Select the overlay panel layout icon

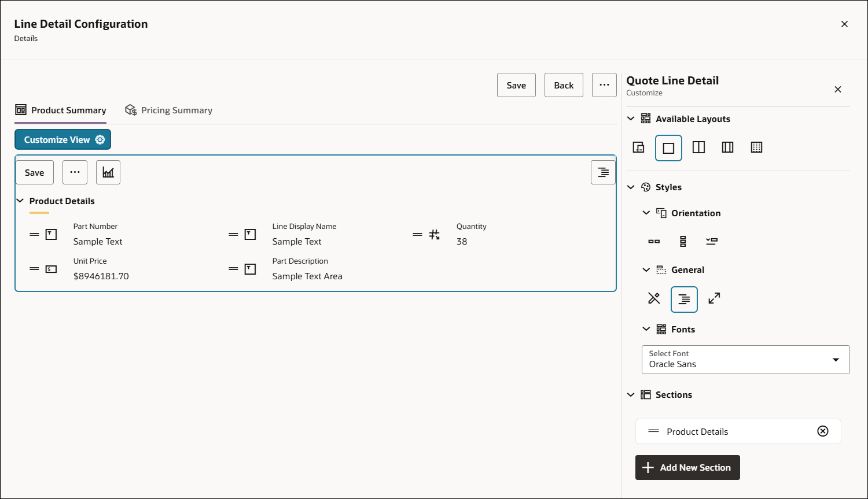pos(638,147)
